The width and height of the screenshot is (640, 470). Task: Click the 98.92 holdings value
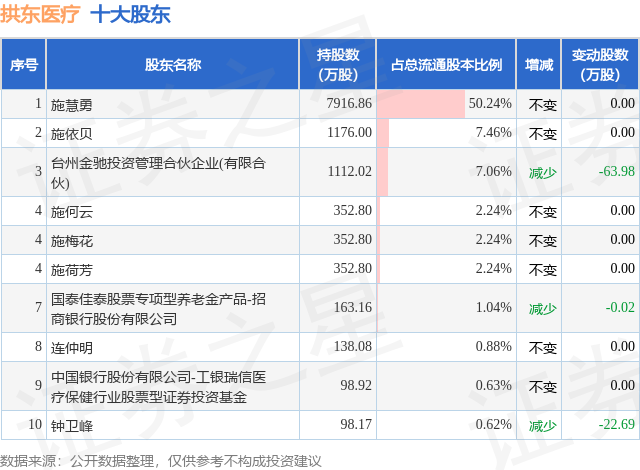[x=356, y=385]
